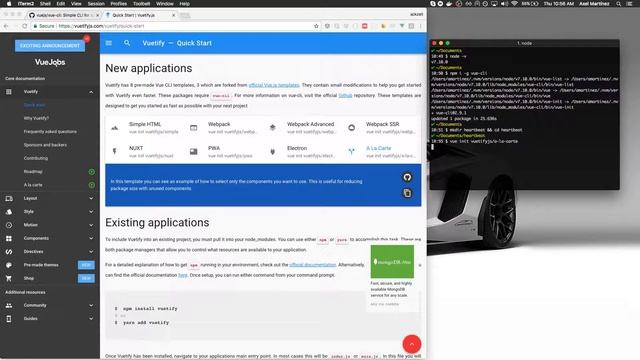The image size is (640, 360).
Task: Click the search magnifier in Vuetify toolbar
Action: click(127, 43)
